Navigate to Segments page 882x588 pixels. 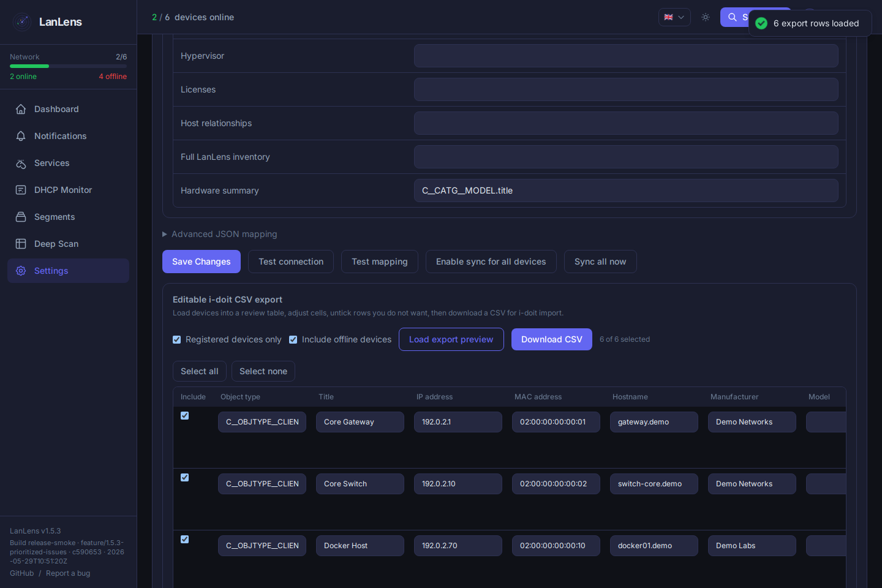coord(68,217)
